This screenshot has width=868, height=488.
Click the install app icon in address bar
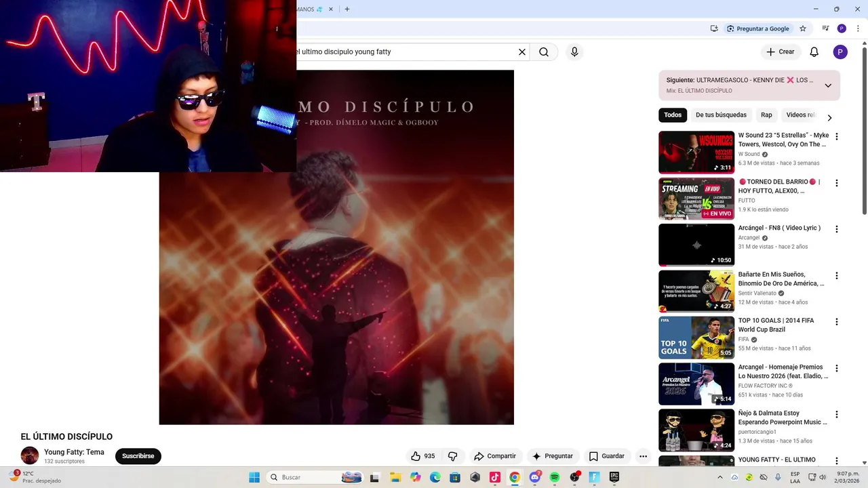714,28
